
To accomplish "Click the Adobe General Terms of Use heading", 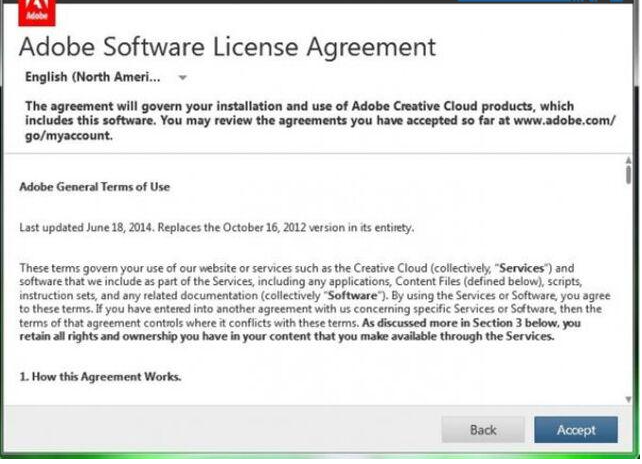I will point(95,187).
